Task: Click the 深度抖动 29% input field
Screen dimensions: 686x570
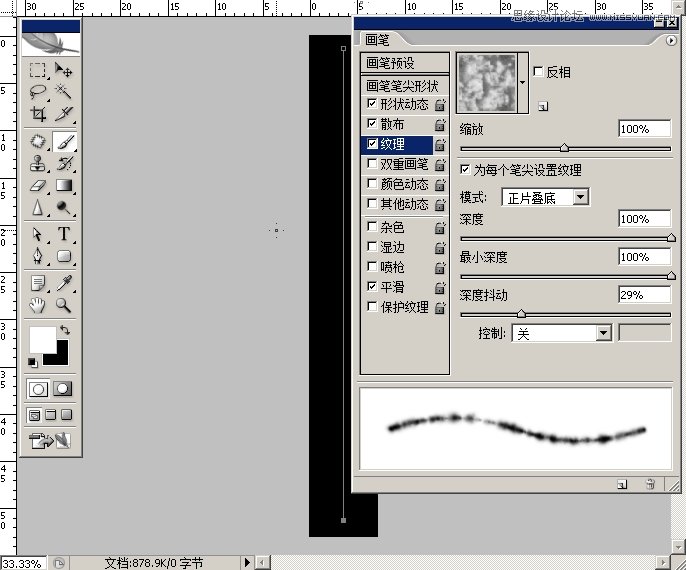Action: (x=644, y=294)
